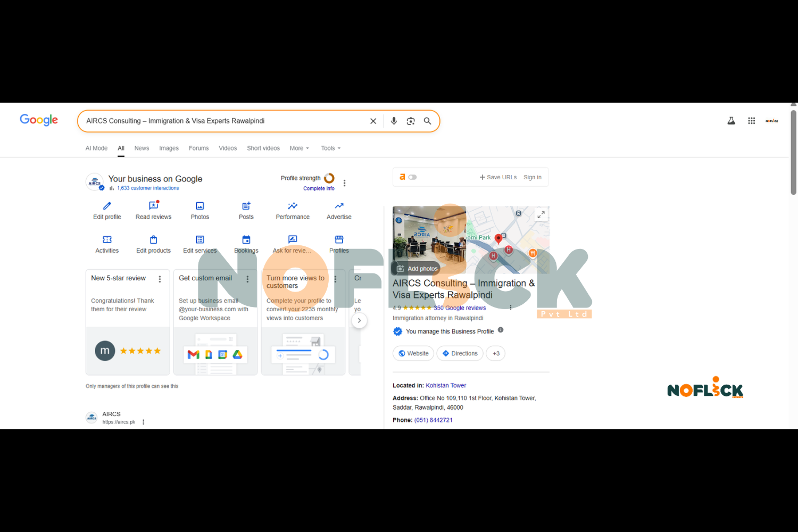The height and width of the screenshot is (532, 798).
Task: Clear the search box with the X icon
Action: [x=373, y=121]
